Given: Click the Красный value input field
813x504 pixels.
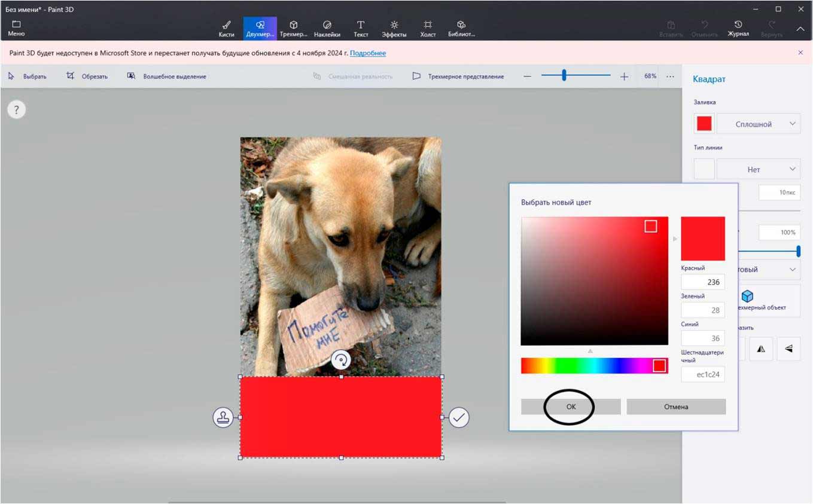Looking at the screenshot, I should tap(703, 282).
